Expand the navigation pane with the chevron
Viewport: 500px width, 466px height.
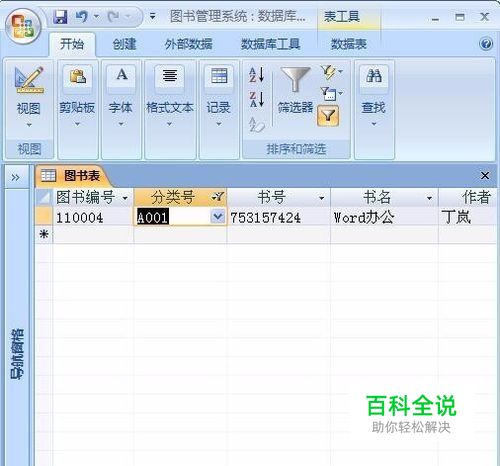point(15,177)
